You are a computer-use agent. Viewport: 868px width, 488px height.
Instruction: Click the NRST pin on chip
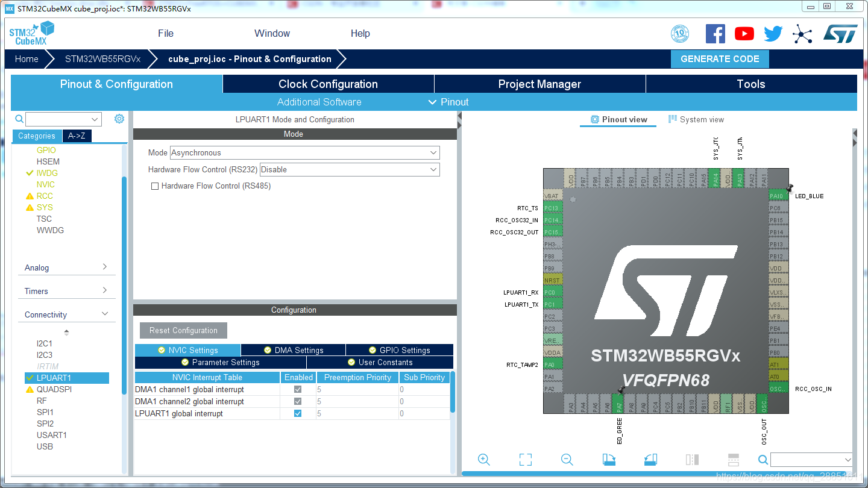(x=553, y=280)
